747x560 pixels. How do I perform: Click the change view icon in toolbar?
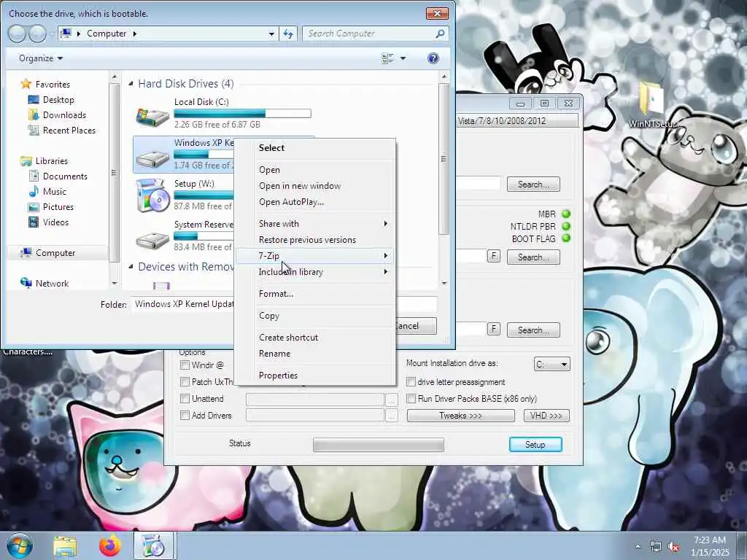[388, 58]
